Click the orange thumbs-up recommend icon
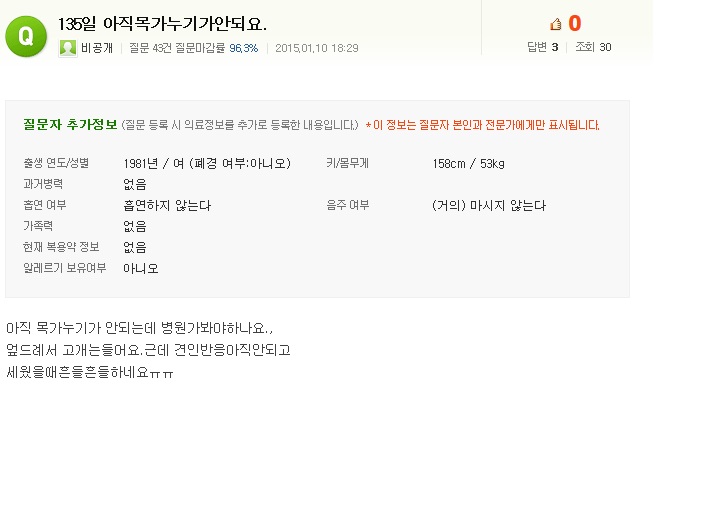Screen dimensions: 728x513 (x=556, y=24)
